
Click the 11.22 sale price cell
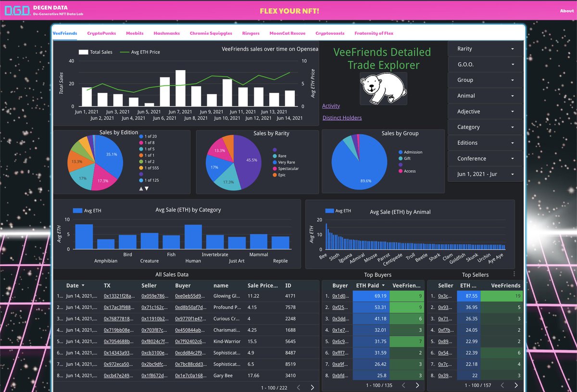(253, 296)
